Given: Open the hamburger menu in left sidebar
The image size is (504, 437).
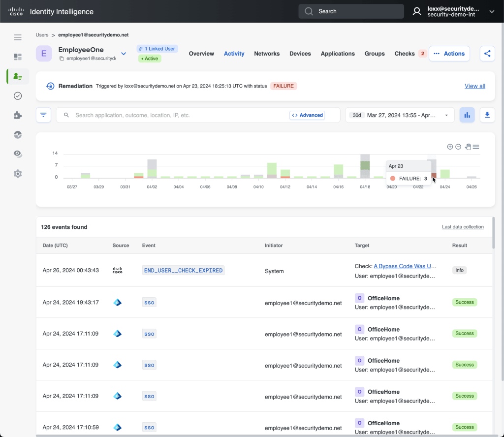Looking at the screenshot, I should (18, 37).
